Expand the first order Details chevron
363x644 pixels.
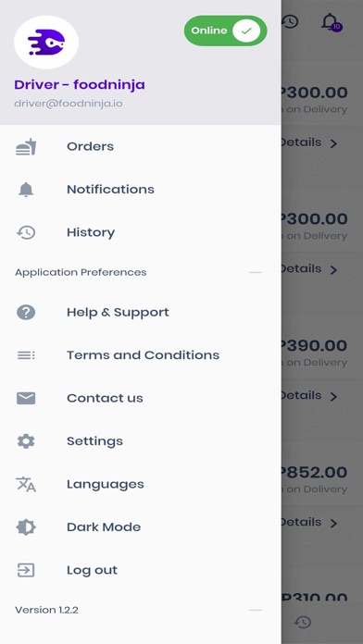coord(333,143)
